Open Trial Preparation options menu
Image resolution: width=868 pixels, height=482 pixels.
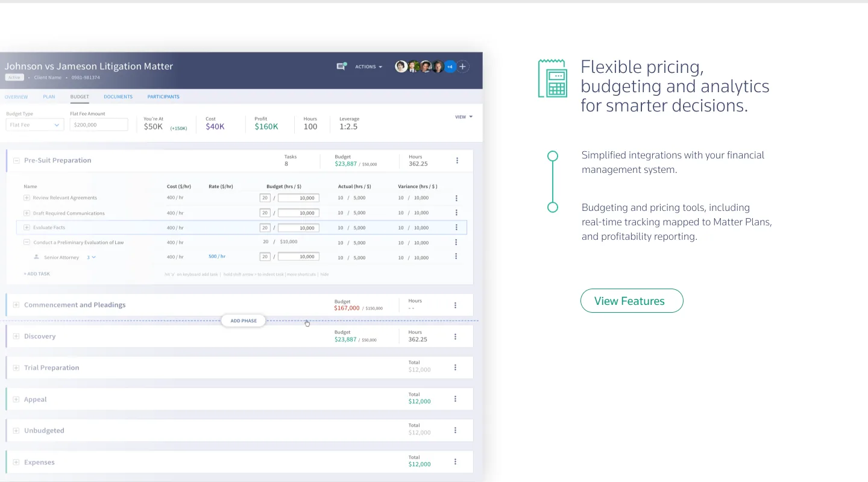[455, 368]
